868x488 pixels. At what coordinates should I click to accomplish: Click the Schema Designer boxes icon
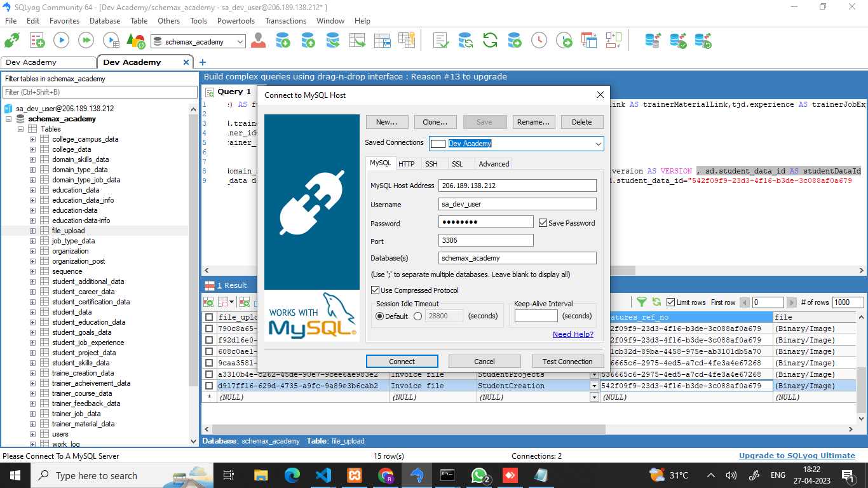tap(613, 41)
